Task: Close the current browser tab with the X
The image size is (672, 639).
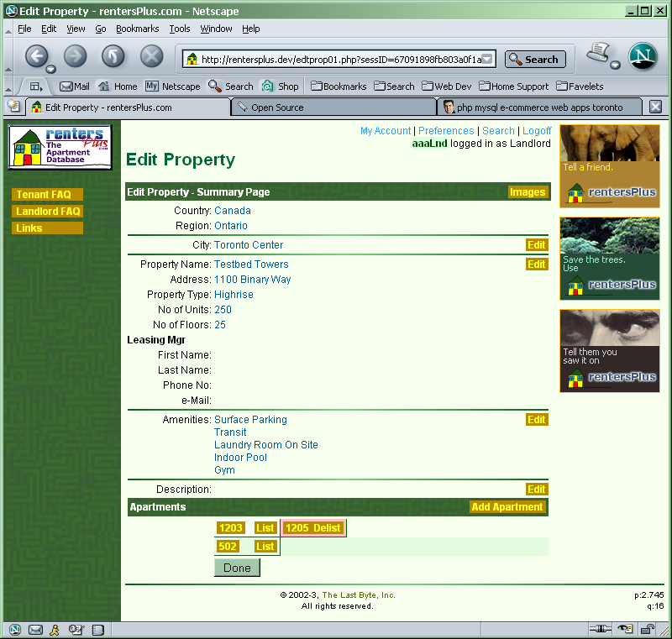Action: pos(655,107)
